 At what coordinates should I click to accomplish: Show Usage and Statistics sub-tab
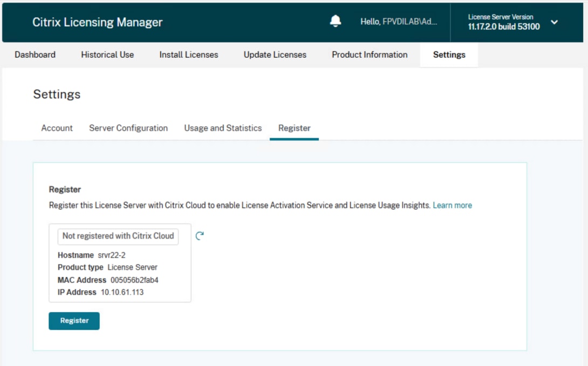[223, 128]
